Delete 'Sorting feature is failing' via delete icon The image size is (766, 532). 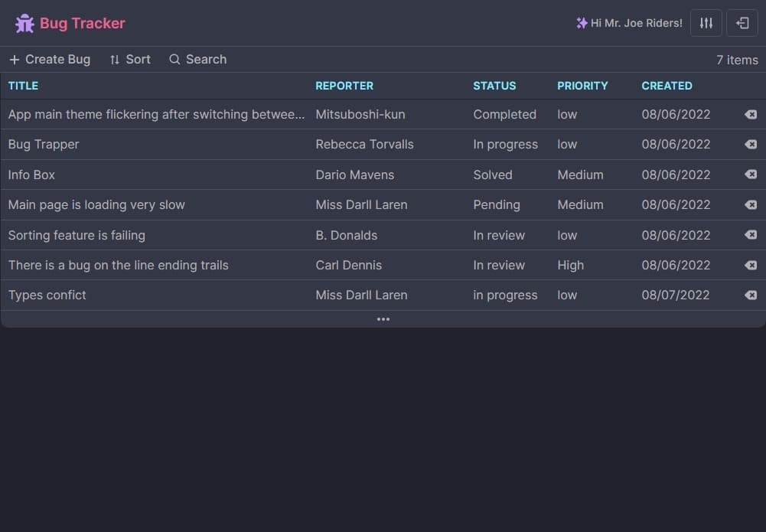[x=750, y=235]
